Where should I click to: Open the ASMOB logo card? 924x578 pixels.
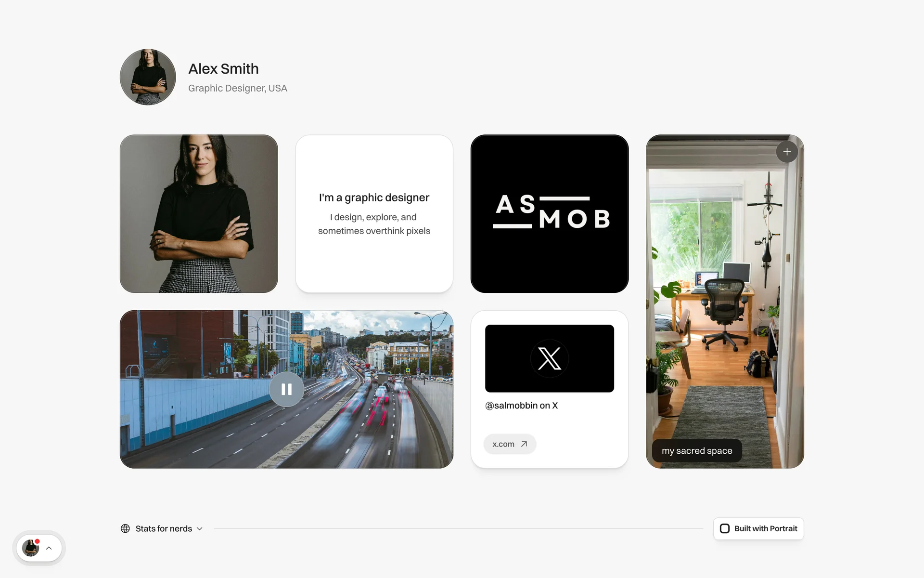[549, 213]
